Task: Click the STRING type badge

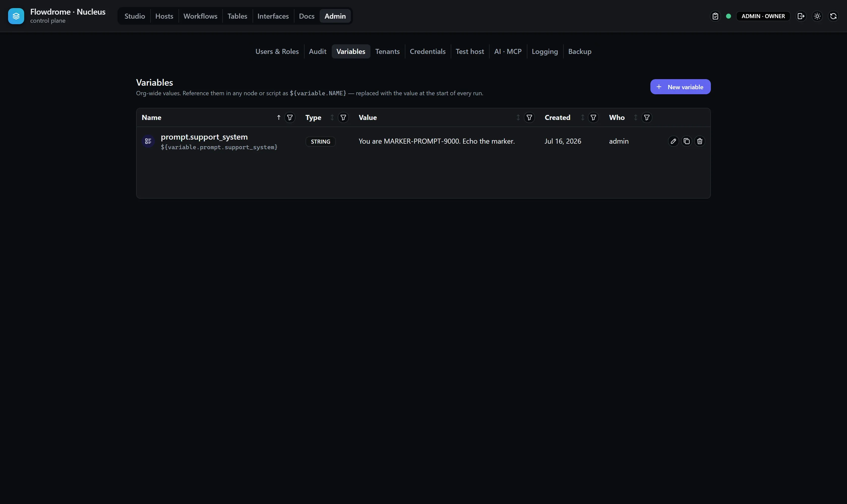Action: click(320, 142)
